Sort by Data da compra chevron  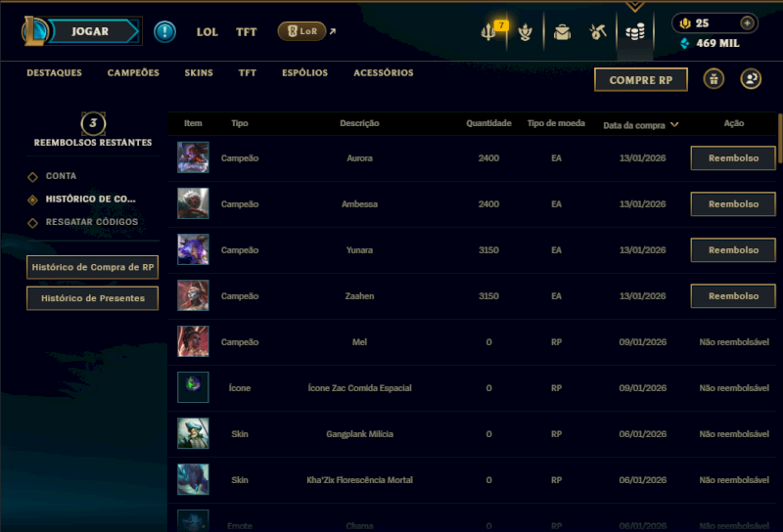pos(674,125)
